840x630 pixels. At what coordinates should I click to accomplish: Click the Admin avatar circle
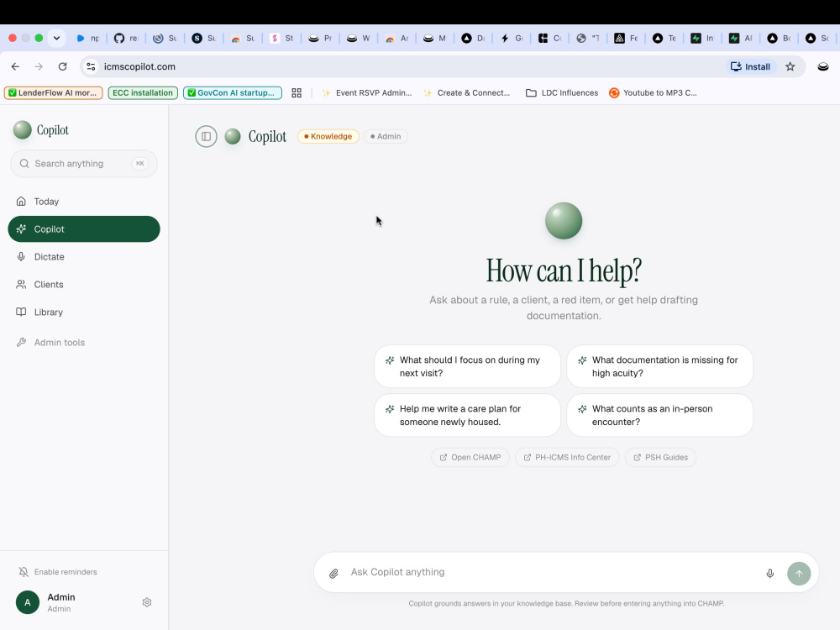click(x=28, y=602)
